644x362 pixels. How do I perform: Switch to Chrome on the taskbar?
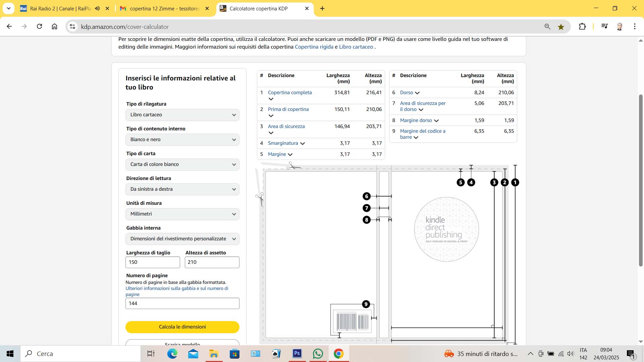click(x=338, y=354)
